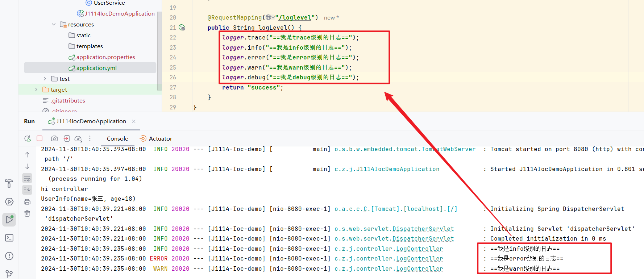The image size is (644, 279).
Task: Expand the target folder chevron
Action: point(36,89)
